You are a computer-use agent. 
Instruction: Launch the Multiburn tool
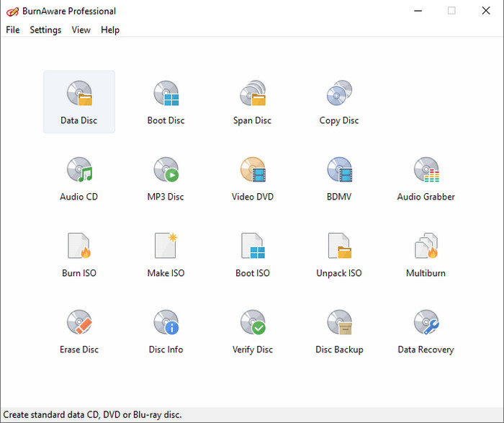[426, 248]
